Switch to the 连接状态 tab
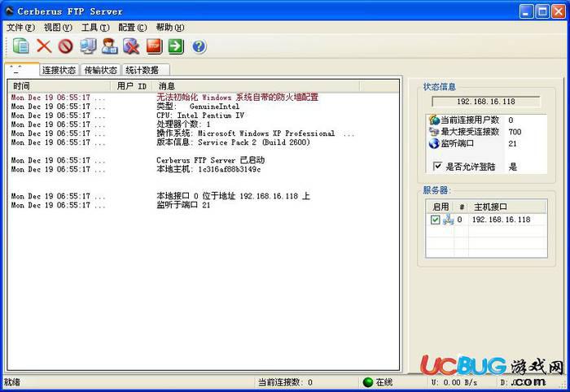 pyautogui.click(x=59, y=70)
